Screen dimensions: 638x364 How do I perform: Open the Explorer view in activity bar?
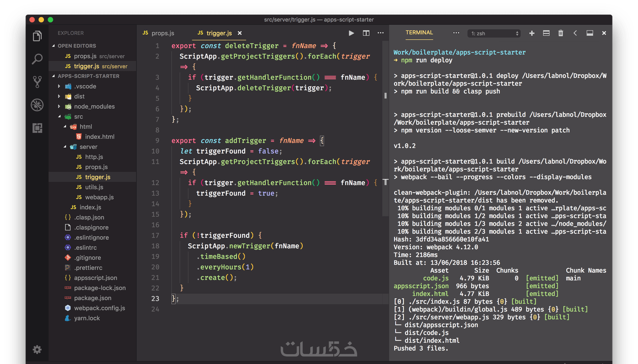[x=37, y=36]
